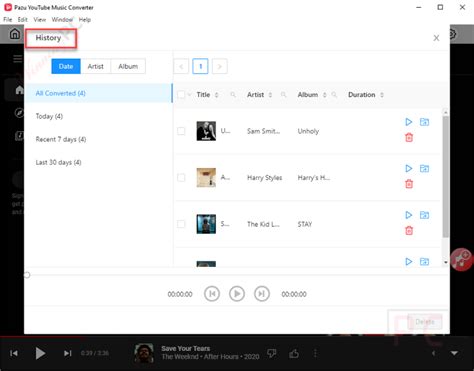The height and width of the screenshot is (371, 474).
Task: Click the Harry's House album thumbnail
Action: [x=206, y=177]
